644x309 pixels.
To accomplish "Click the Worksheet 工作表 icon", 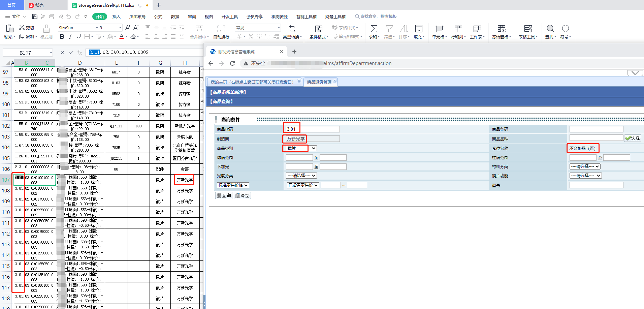I will [x=477, y=29].
